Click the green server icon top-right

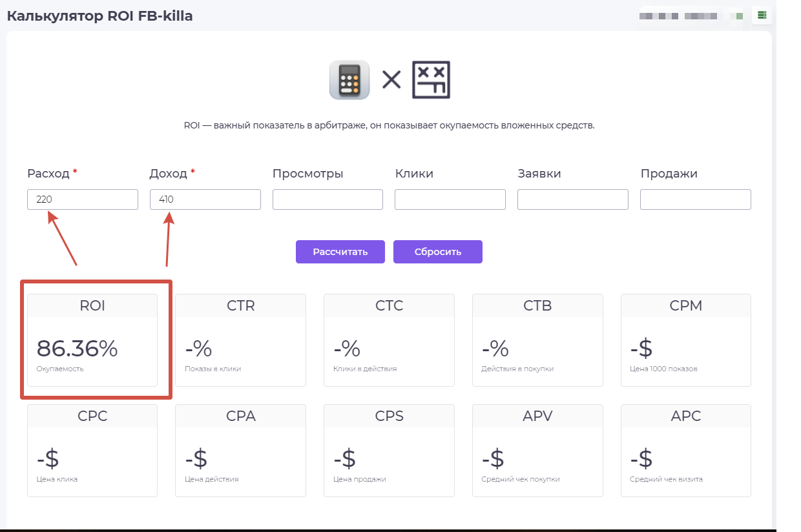coord(762,15)
